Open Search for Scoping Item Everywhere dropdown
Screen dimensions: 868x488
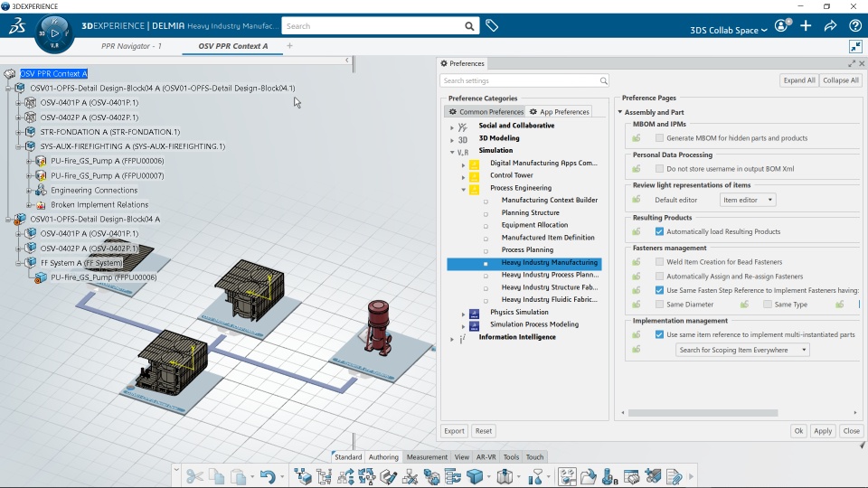click(742, 350)
